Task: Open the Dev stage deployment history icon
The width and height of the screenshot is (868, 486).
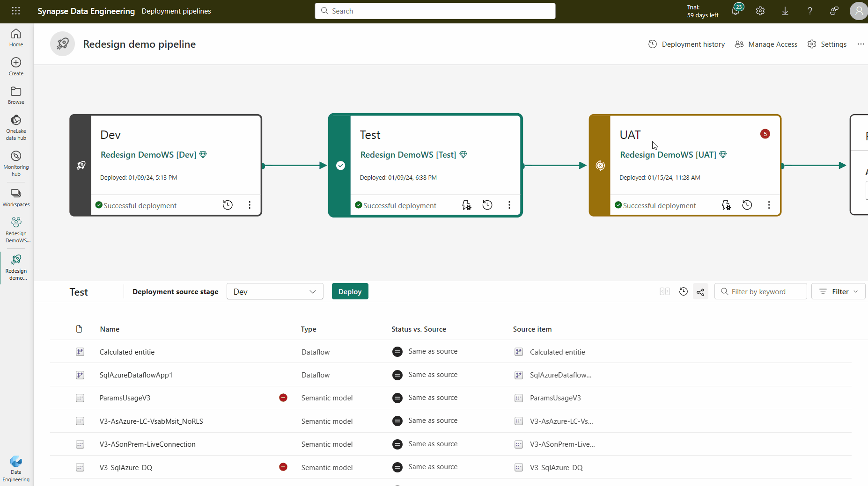Action: pos(228,205)
